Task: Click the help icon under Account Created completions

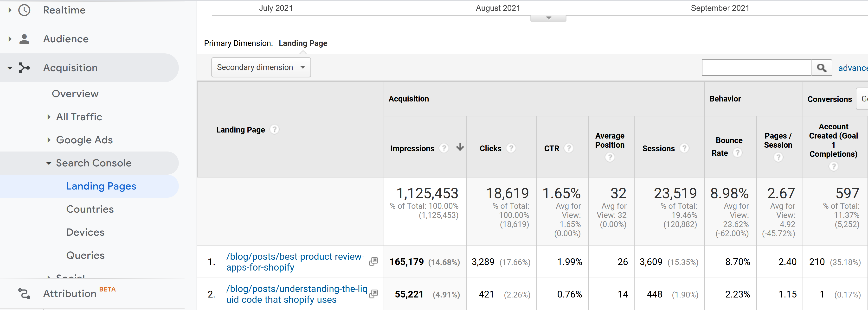Action: coord(834,166)
